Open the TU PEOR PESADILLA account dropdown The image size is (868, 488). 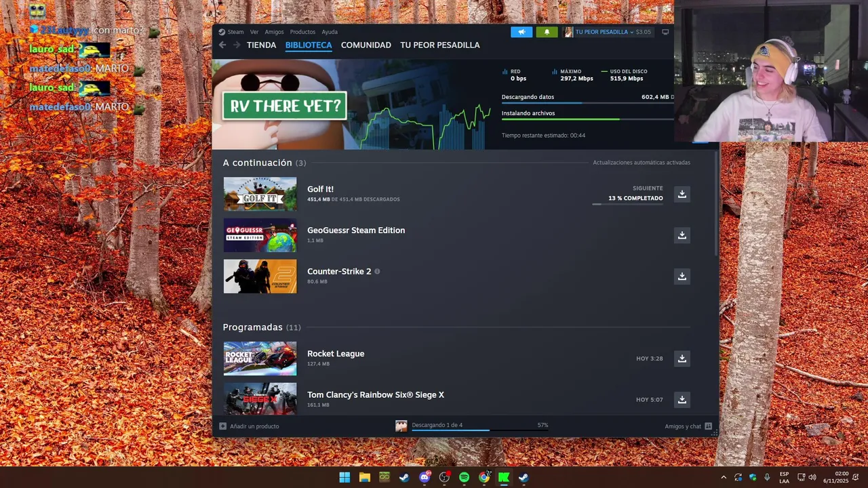(604, 32)
